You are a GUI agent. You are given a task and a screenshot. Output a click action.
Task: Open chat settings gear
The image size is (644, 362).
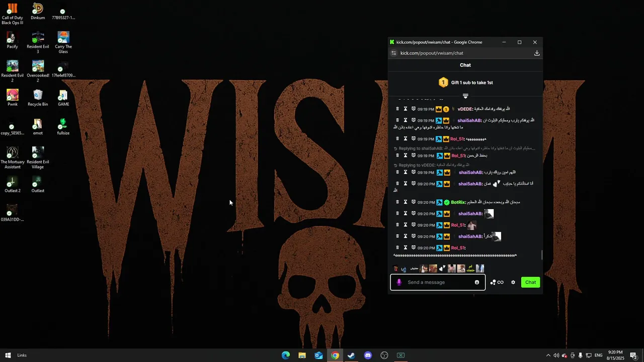point(513,283)
